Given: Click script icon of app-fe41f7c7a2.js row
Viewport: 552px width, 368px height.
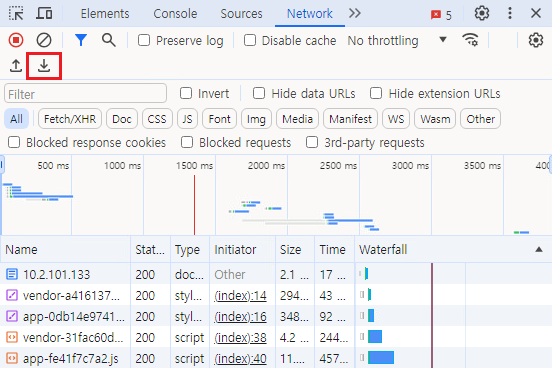Looking at the screenshot, I should (x=12, y=358).
